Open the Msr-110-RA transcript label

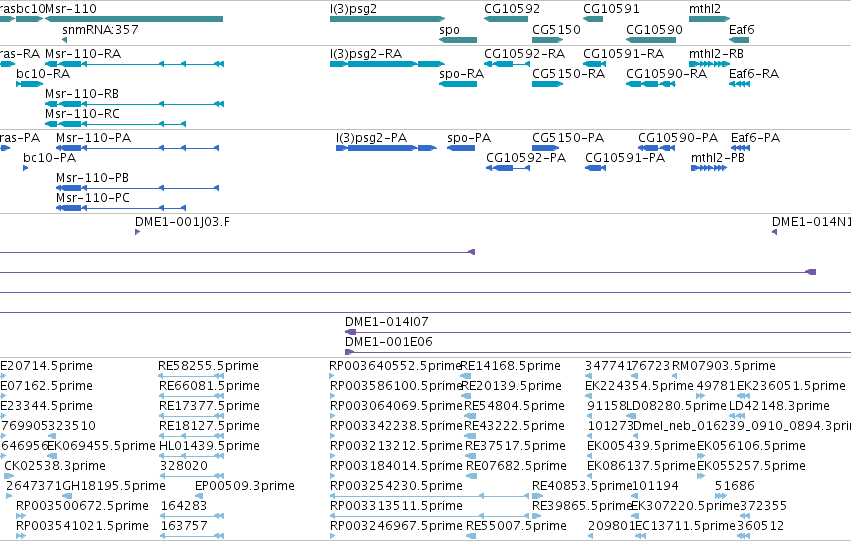coord(83,54)
